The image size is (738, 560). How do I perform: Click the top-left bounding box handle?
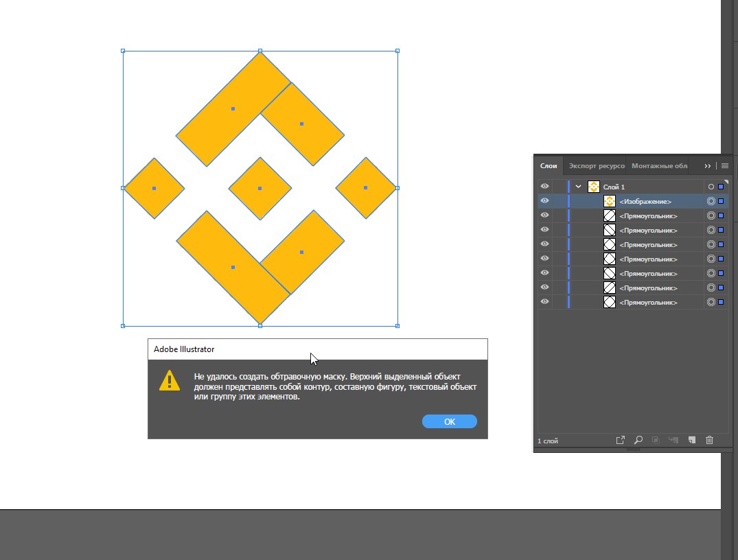pos(123,51)
